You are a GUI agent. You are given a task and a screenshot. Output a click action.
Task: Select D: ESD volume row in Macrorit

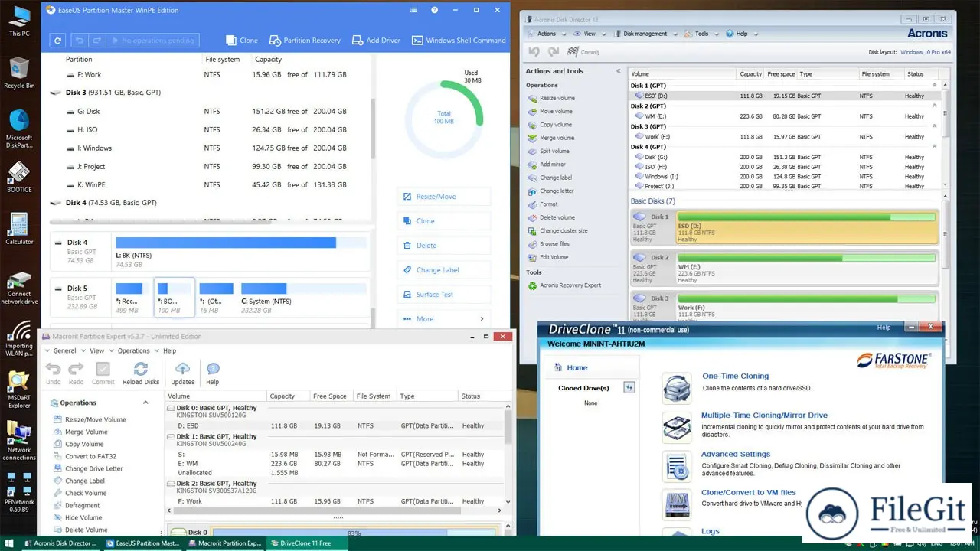coord(335,426)
